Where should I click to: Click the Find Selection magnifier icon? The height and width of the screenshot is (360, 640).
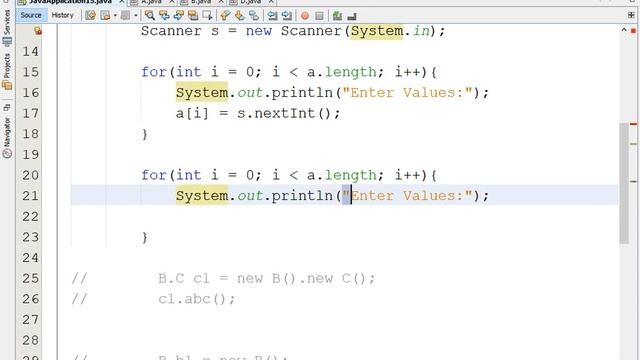coord(150,16)
